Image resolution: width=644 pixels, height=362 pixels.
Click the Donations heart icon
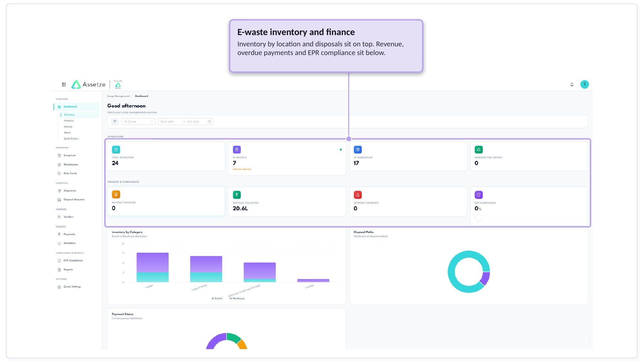59,243
